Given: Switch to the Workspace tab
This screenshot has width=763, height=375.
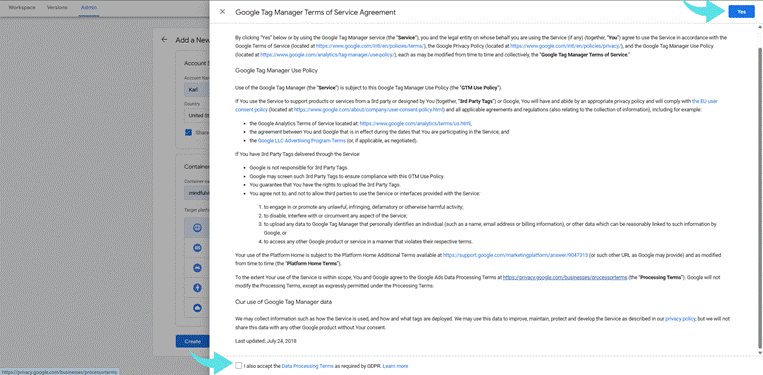Looking at the screenshot, I should pos(22,8).
